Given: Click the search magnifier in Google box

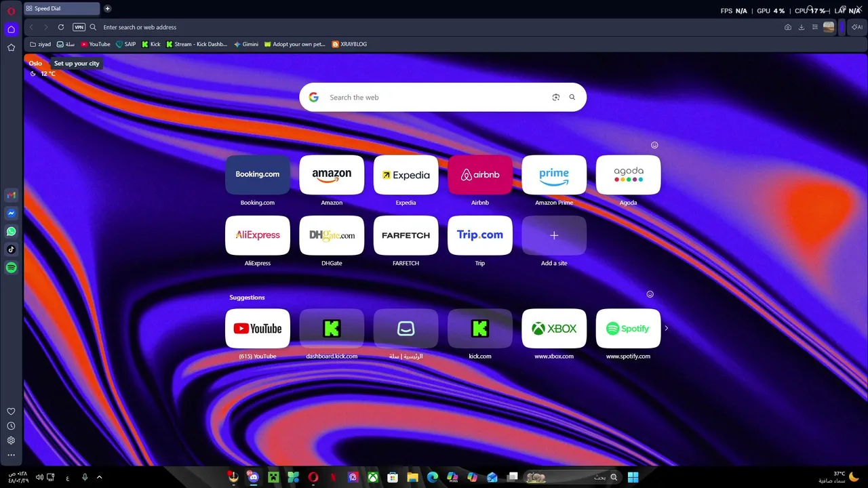Looking at the screenshot, I should (x=572, y=97).
